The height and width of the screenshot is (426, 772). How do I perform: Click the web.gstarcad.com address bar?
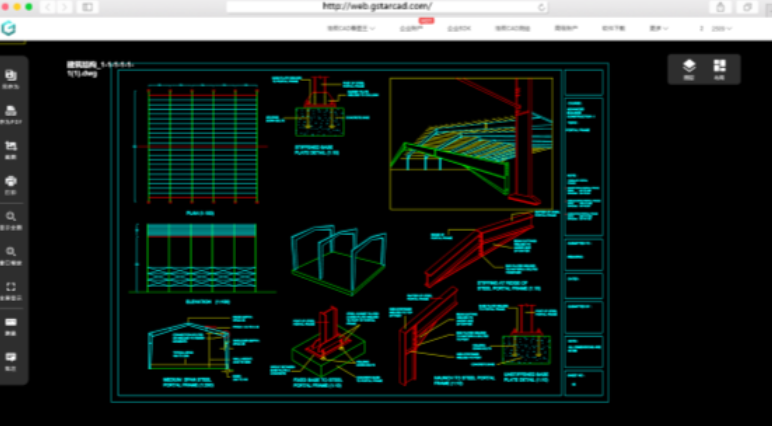[385, 6]
